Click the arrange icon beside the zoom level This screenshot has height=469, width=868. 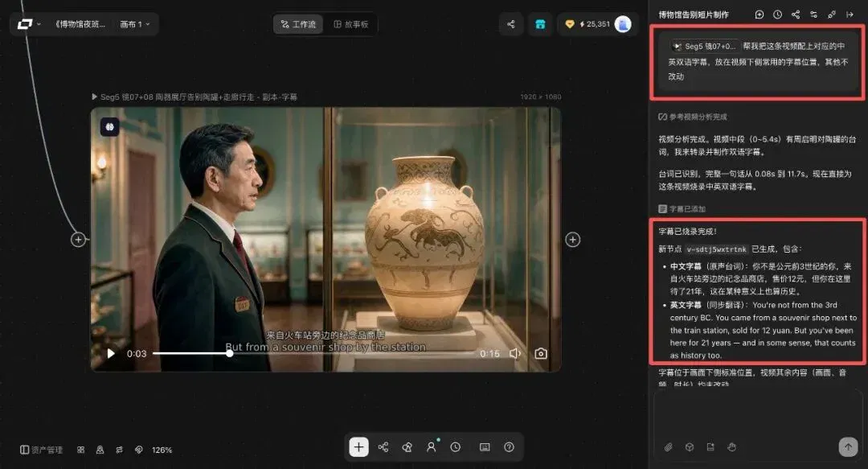[x=119, y=450]
